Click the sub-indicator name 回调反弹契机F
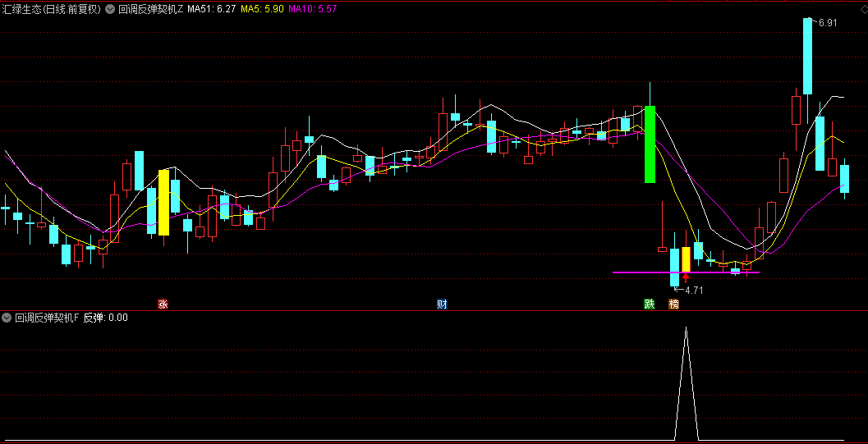Image resolution: width=868 pixels, height=444 pixels. [48, 318]
